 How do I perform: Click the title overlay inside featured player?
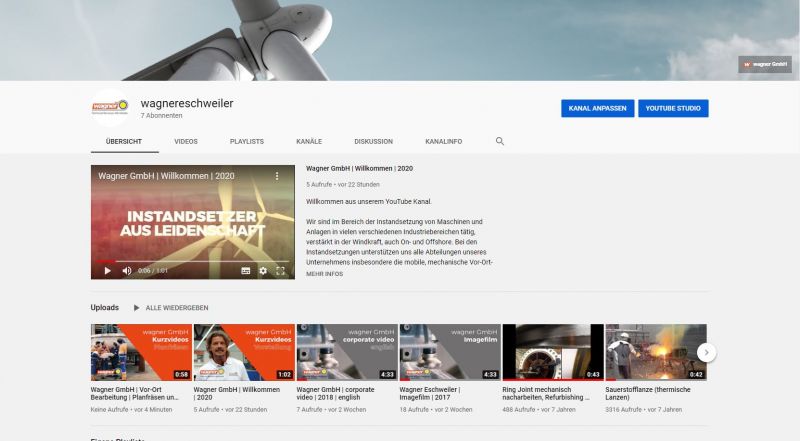166,176
